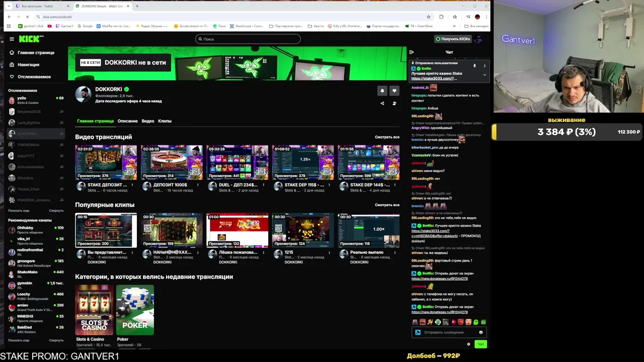This screenshot has width=644, height=362.
Task: Open the emoji picker in chat input
Action: pos(480,332)
